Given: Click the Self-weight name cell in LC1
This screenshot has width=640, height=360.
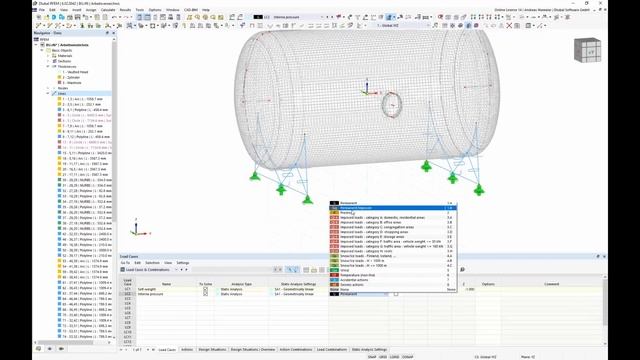Looking at the screenshot, I should (x=166, y=289).
